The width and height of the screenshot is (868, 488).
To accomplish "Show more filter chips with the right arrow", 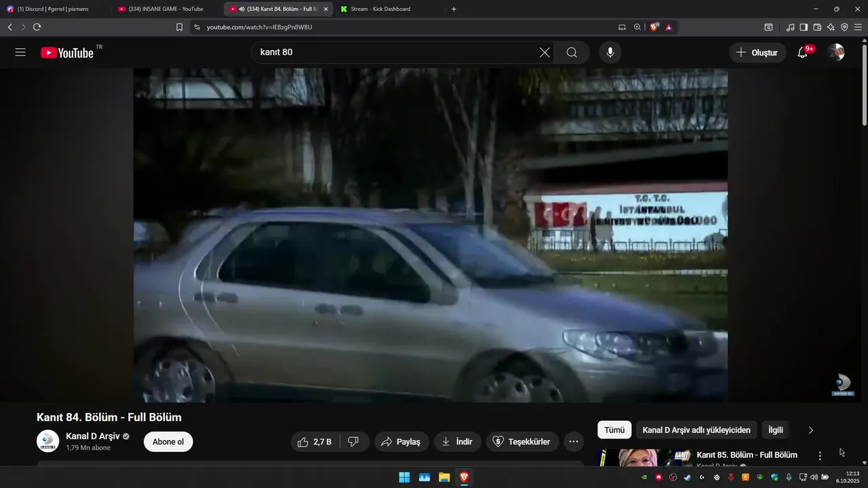I will (x=811, y=430).
